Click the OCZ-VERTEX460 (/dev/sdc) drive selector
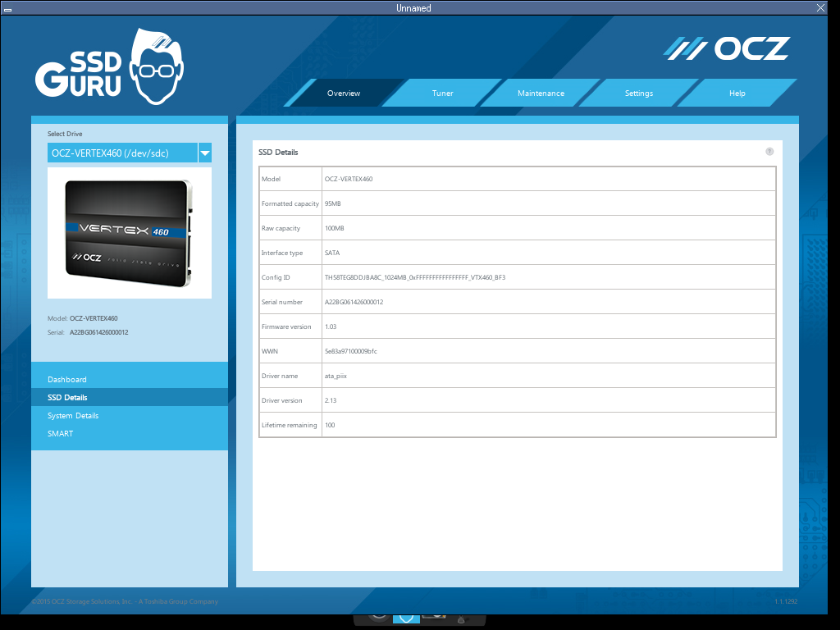The height and width of the screenshot is (630, 840). coord(123,153)
